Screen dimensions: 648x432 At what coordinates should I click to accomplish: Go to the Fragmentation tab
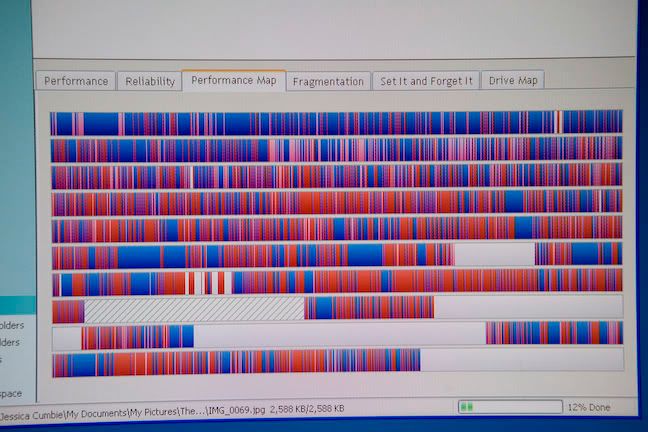point(327,82)
